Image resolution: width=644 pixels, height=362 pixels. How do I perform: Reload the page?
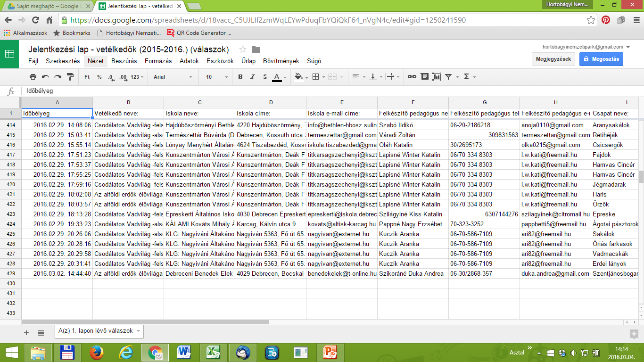35,20
